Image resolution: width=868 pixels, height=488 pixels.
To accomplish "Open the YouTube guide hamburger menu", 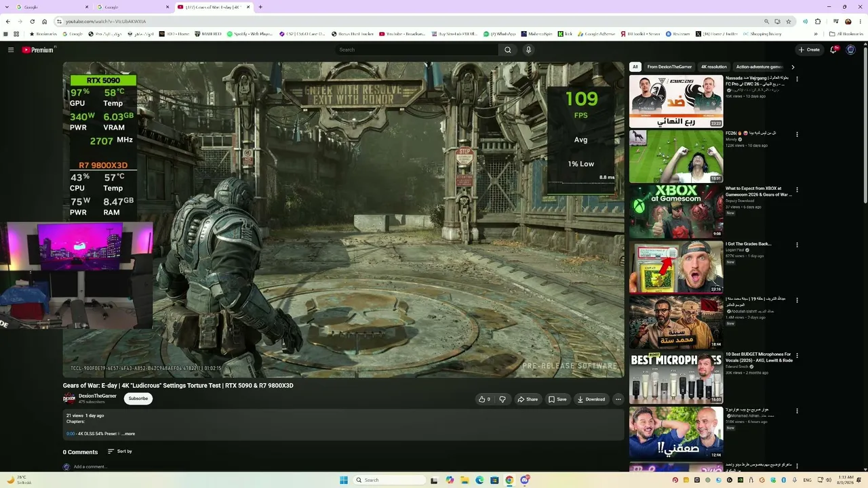I will (x=11, y=49).
